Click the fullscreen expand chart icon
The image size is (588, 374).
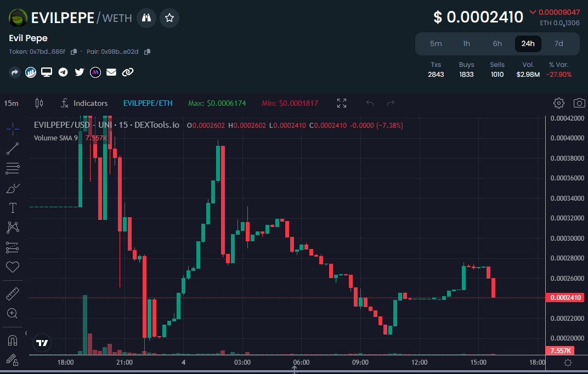coord(342,103)
